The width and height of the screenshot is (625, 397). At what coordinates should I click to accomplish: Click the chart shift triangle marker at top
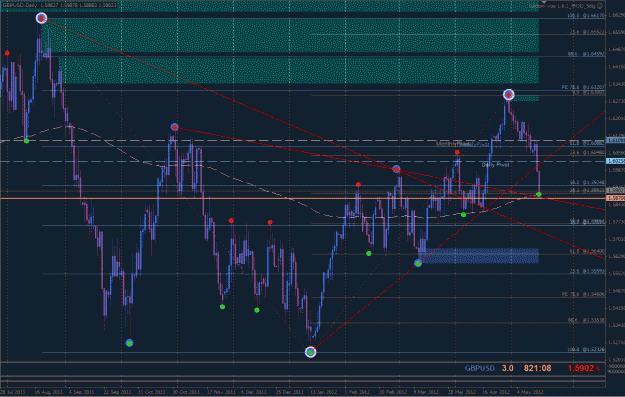(544, 2)
